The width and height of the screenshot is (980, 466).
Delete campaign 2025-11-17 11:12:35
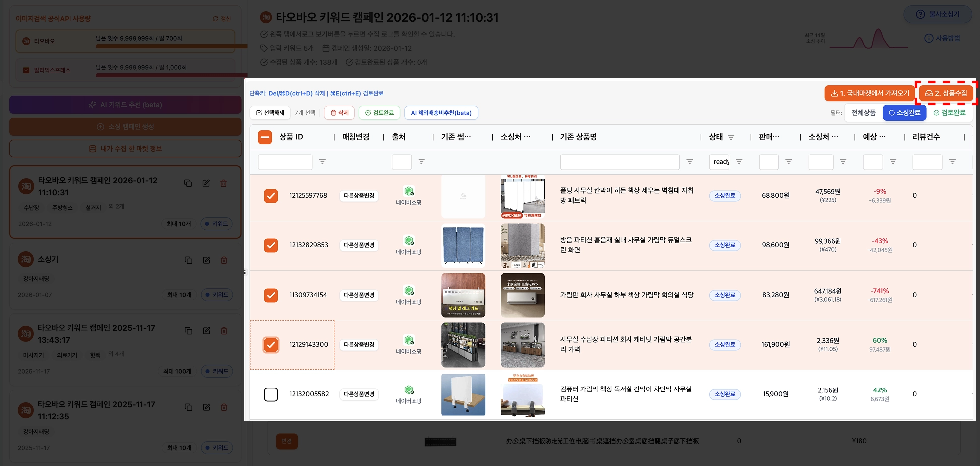224,407
